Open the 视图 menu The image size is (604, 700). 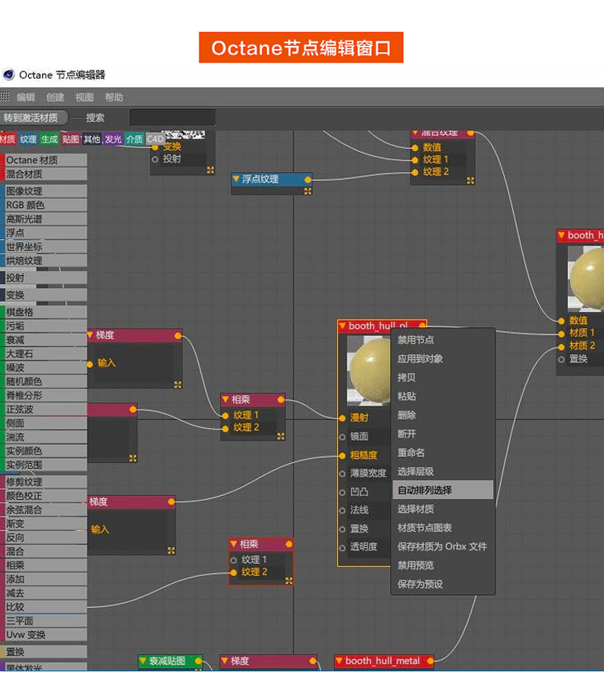[84, 97]
